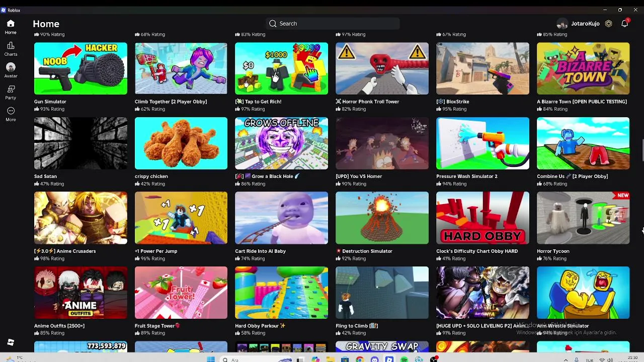Viewport: 644px width, 362px height.
Task: Open the Fling to Climb thumbnail
Action: [382, 293]
